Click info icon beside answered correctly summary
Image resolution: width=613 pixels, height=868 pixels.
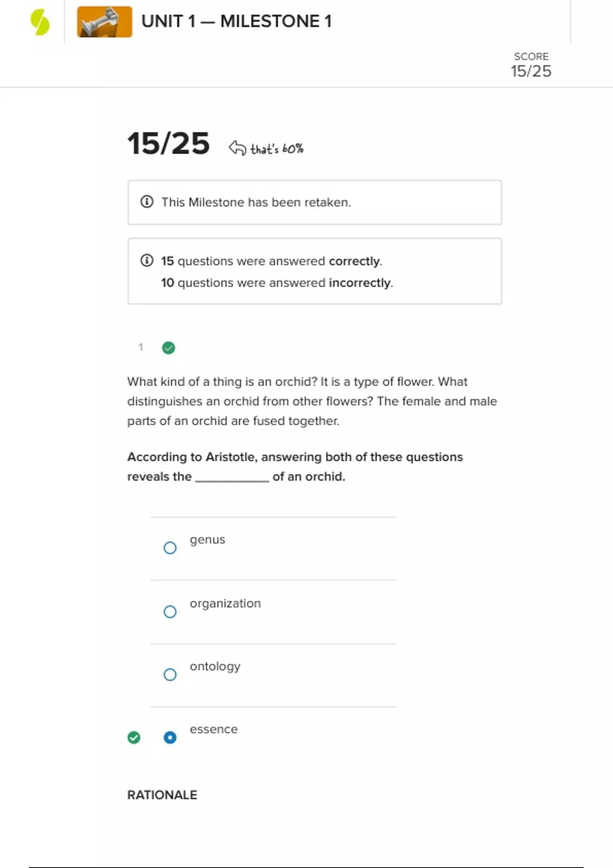click(147, 261)
